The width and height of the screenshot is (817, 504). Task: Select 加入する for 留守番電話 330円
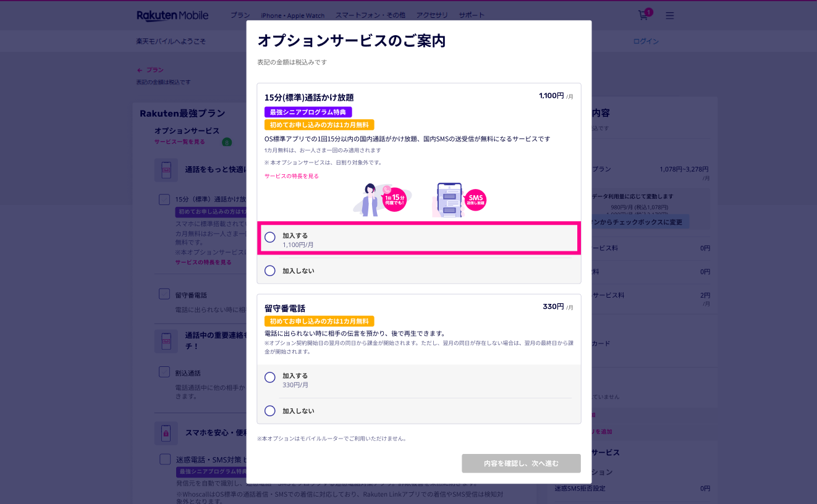(270, 377)
